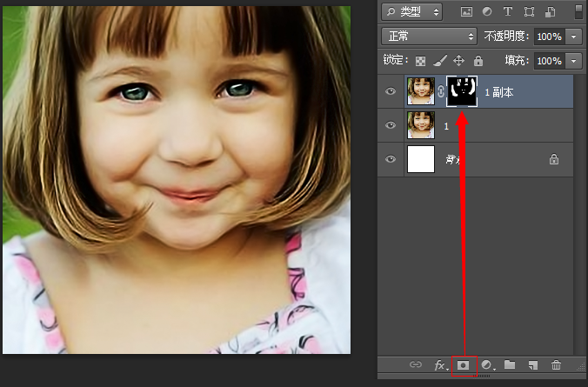Hide layer 1 using its eye

pos(391,125)
